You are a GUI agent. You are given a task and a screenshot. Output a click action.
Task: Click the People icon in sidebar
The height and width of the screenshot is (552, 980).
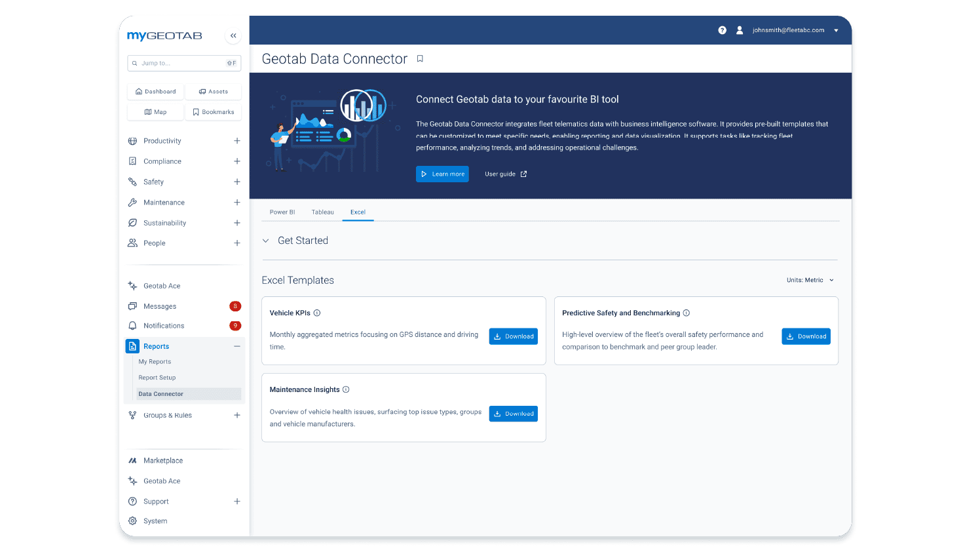click(x=132, y=243)
